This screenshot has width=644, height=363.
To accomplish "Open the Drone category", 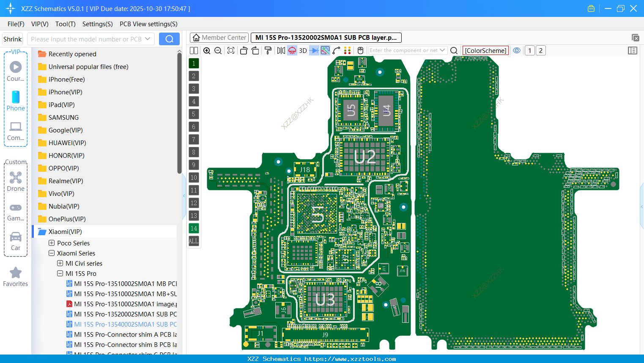I will coord(16,181).
